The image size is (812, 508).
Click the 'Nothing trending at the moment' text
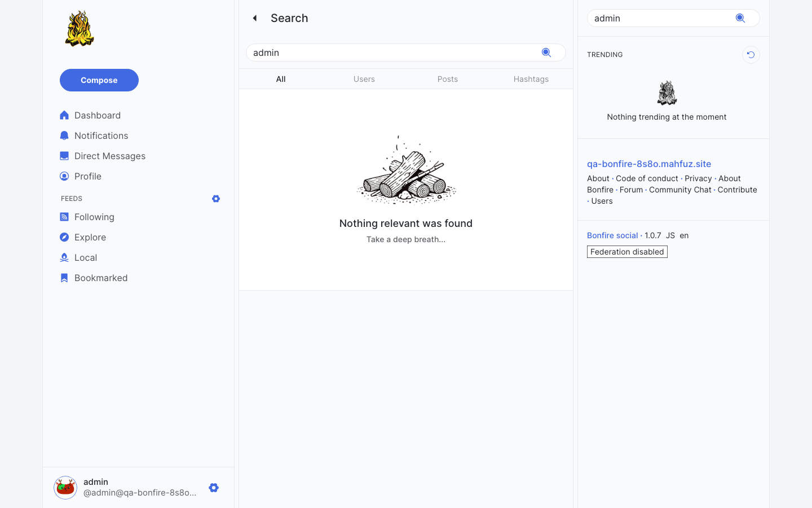pyautogui.click(x=667, y=117)
